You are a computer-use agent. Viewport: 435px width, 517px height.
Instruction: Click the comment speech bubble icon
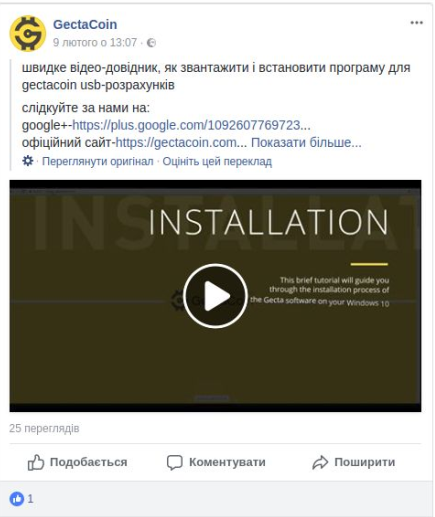point(175,463)
